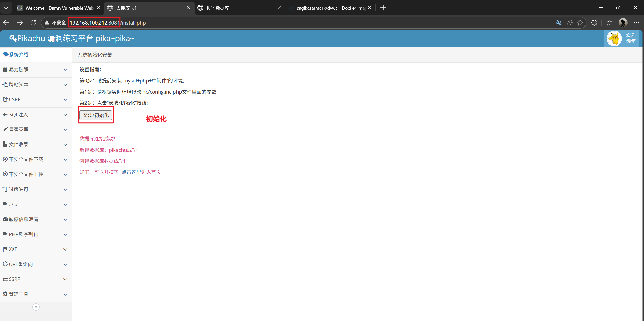Add page to favorites star
Screen dimensions: 644x321
(580, 23)
